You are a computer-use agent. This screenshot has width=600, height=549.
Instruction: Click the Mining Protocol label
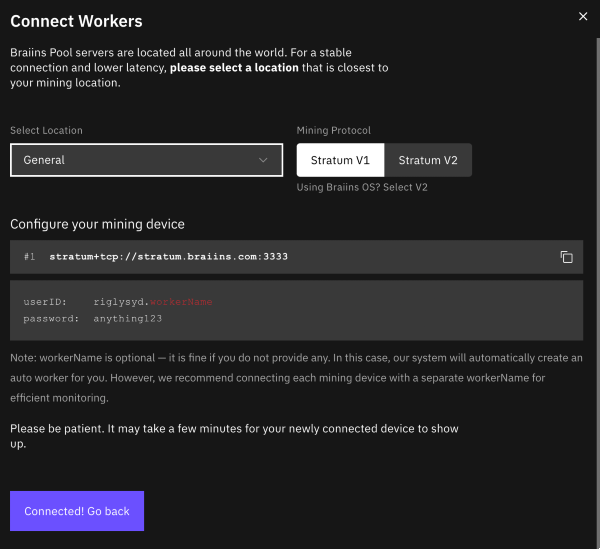[x=334, y=130]
